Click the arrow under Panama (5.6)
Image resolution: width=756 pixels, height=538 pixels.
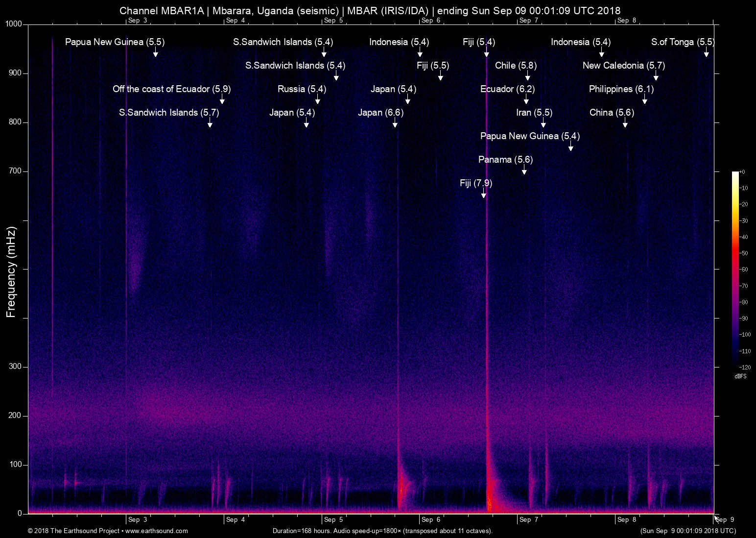524,170
